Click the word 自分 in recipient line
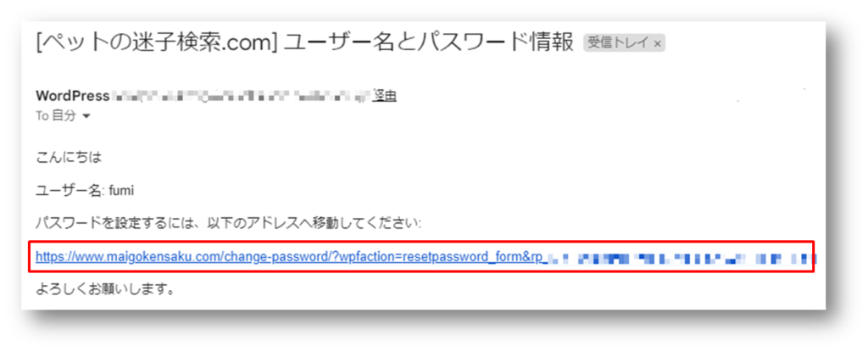Screen dimensions: 868x352 [64, 116]
